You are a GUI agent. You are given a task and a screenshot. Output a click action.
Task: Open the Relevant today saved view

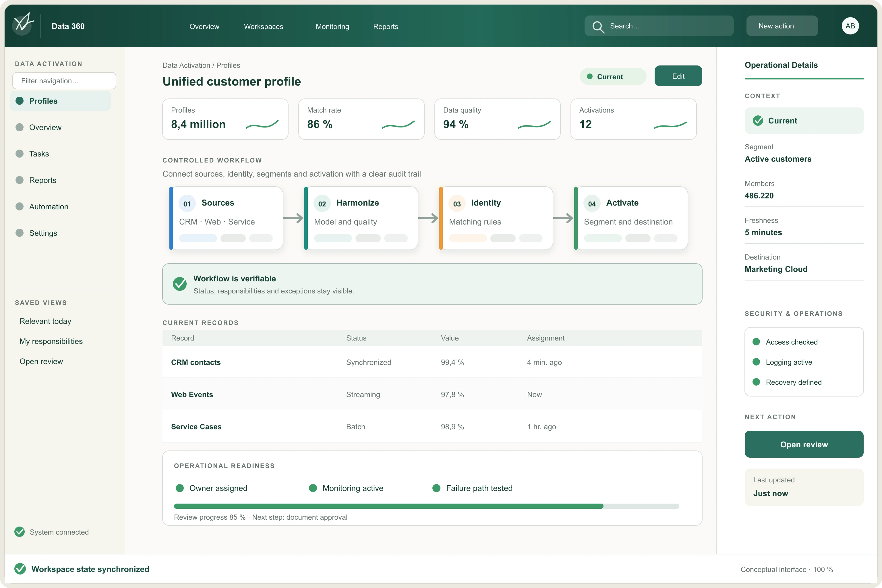click(45, 321)
